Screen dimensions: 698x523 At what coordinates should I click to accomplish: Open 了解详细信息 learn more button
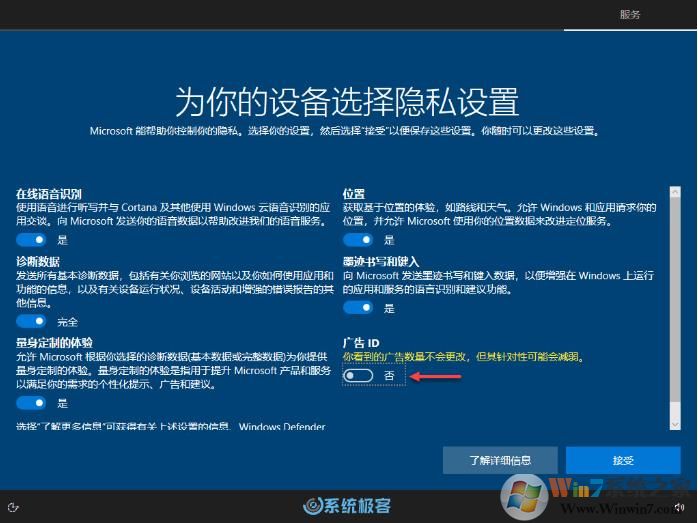click(x=500, y=460)
